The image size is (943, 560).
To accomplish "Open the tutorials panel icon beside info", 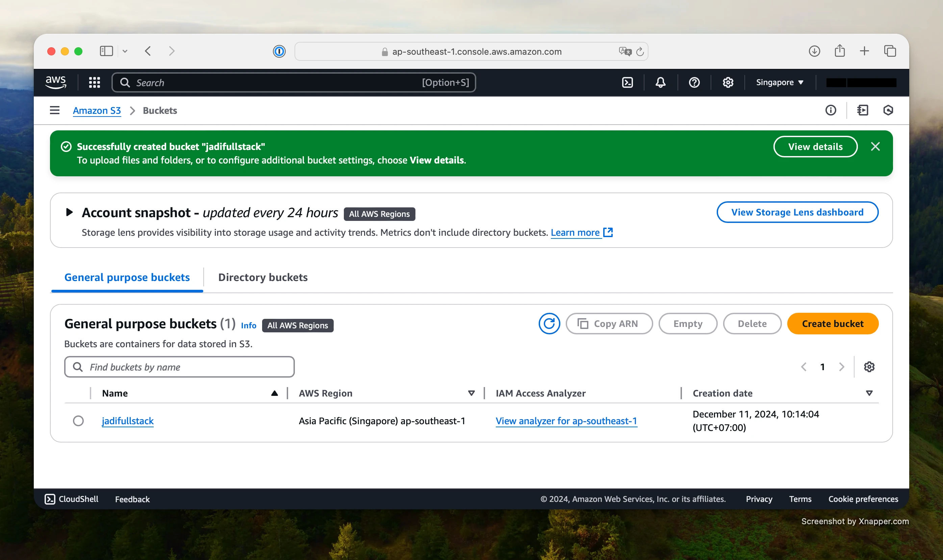I will (x=863, y=110).
